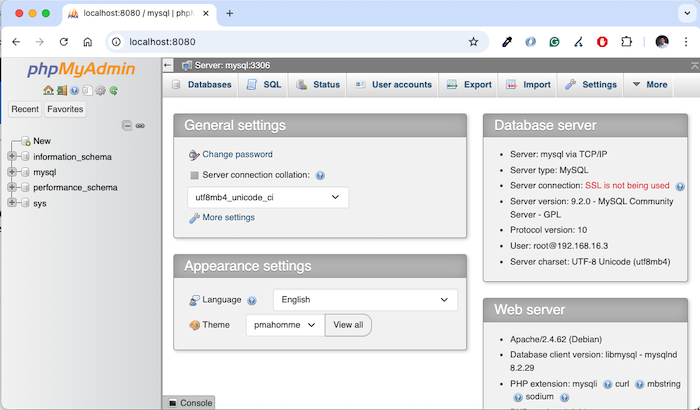Click sys database cylinder icon
The image size is (700, 410).
25,203
